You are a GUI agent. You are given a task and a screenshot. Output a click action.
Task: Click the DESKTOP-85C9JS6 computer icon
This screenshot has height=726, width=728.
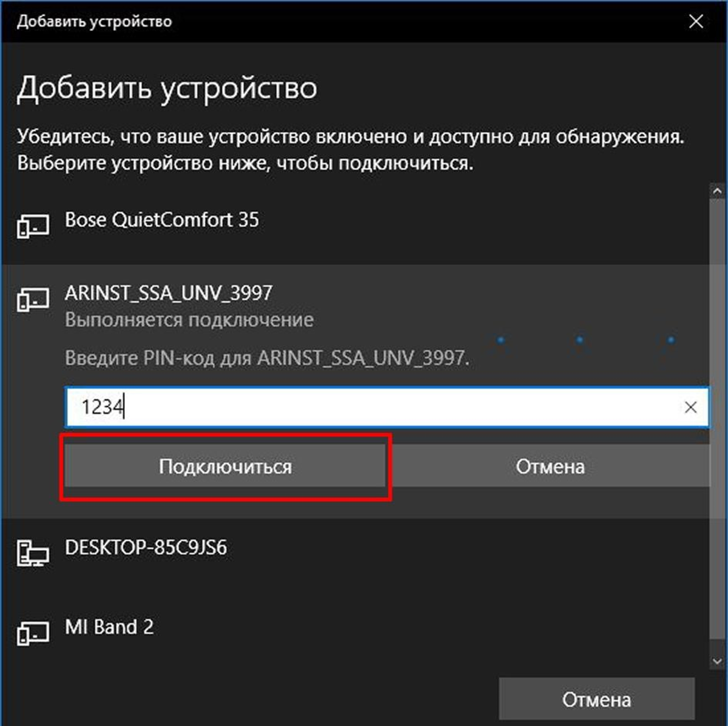[33, 553]
